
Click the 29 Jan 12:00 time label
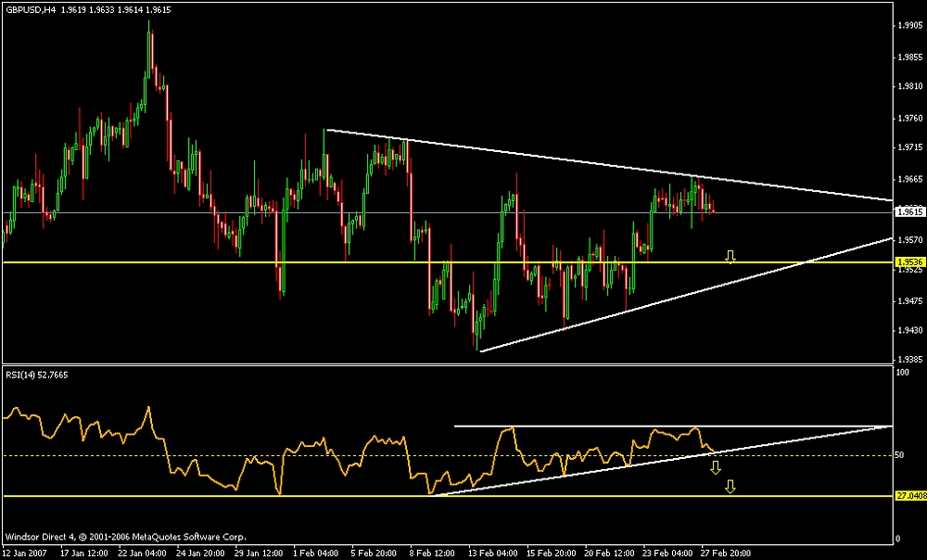click(259, 554)
